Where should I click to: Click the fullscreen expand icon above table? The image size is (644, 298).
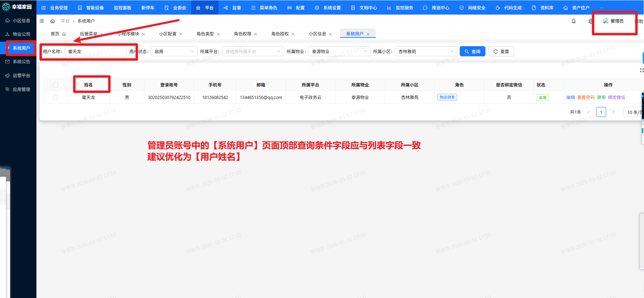point(642,70)
